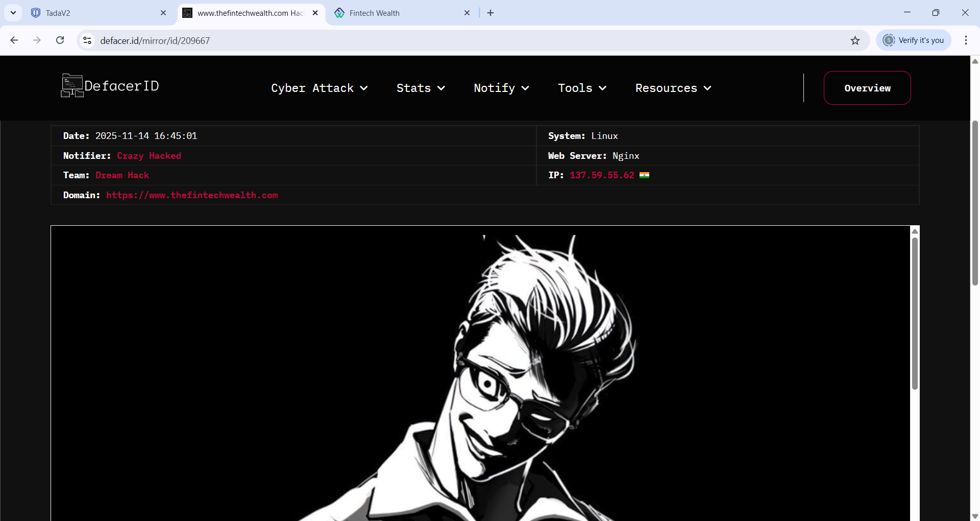Click the DefacerID logo icon
This screenshot has width=980, height=521.
pos(72,86)
